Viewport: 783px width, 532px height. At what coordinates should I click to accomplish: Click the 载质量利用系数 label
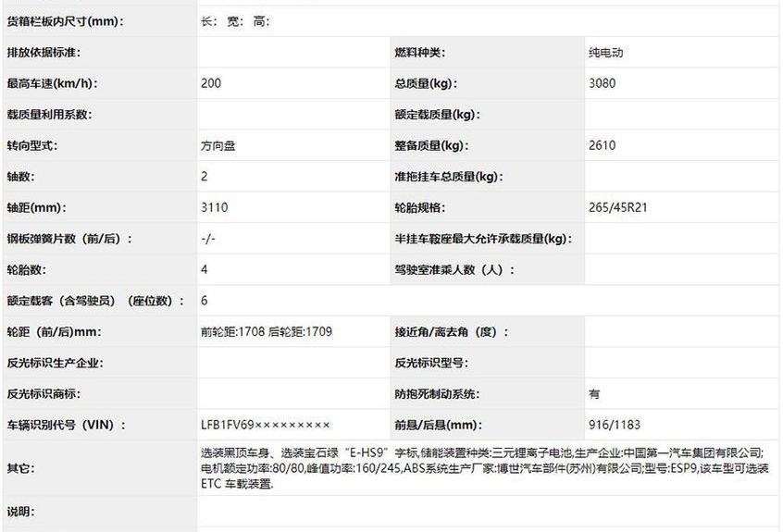pyautogui.click(x=49, y=115)
